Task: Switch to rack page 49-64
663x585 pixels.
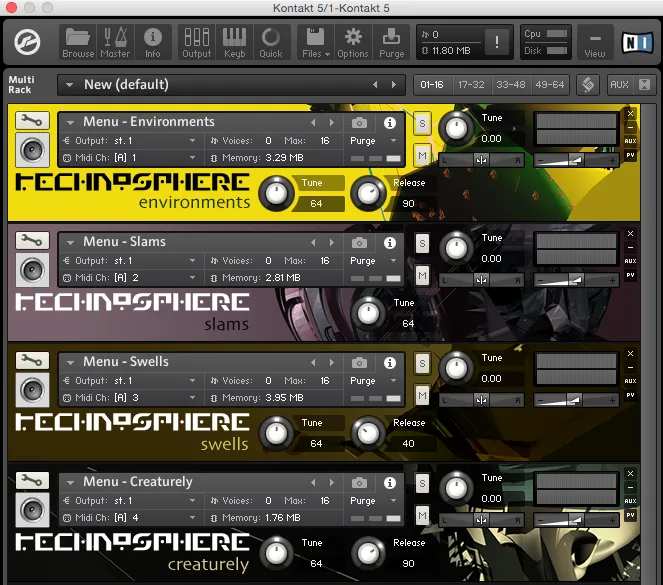Action: [x=550, y=85]
